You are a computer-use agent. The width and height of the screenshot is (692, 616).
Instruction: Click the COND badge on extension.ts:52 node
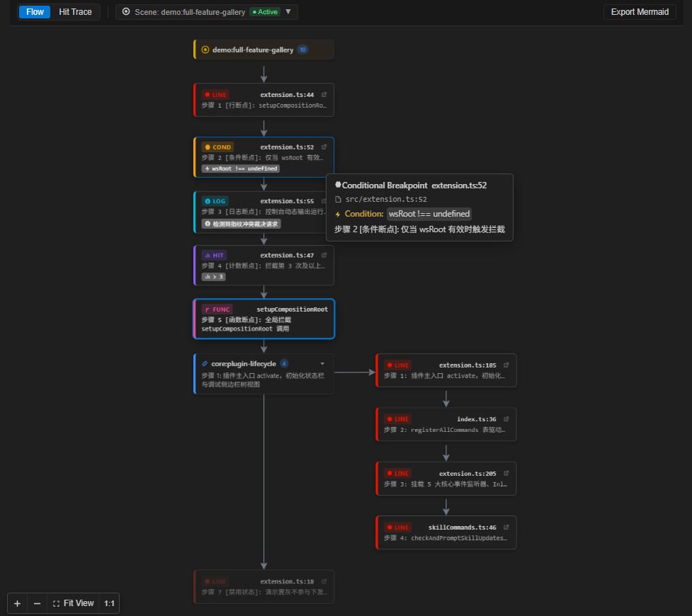tap(218, 147)
